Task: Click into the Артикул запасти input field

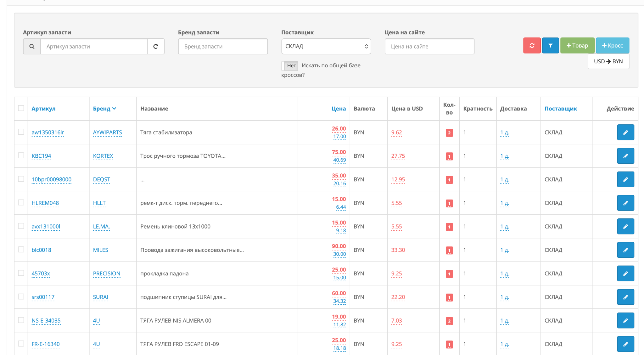Action: 94,46
